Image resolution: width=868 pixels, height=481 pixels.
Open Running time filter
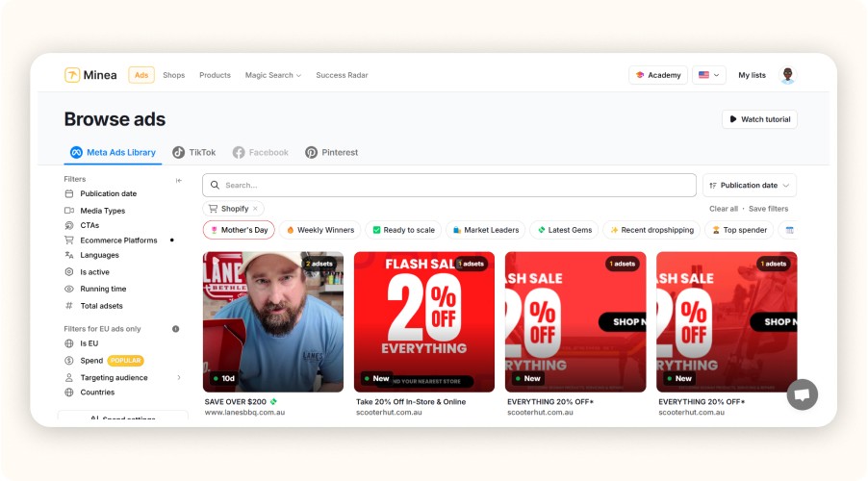[103, 289]
